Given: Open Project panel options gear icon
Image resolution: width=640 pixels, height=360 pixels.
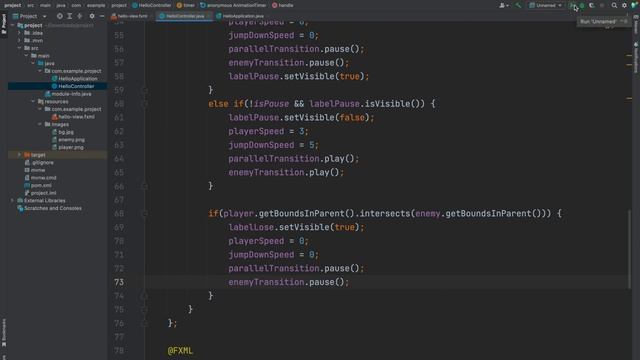Looking at the screenshot, I should click(x=92, y=16).
